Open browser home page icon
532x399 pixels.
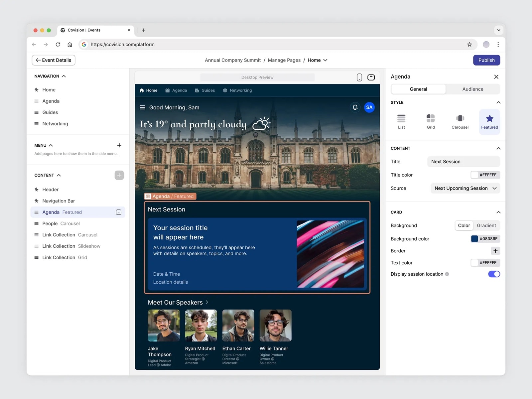coord(70,45)
